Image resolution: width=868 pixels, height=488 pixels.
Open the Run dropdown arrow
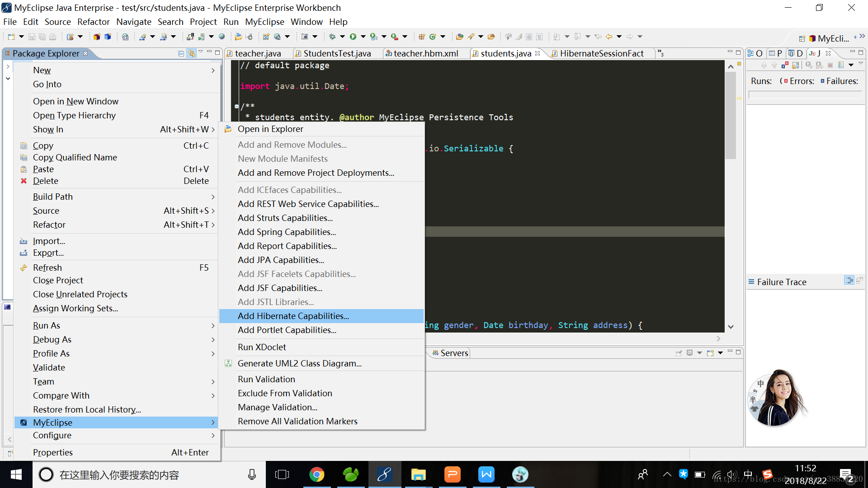pos(363,37)
